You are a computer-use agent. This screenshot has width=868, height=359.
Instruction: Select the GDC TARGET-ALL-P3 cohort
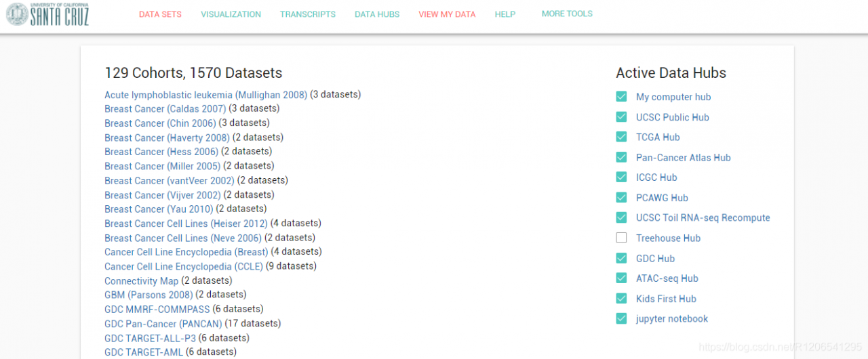tap(150, 338)
